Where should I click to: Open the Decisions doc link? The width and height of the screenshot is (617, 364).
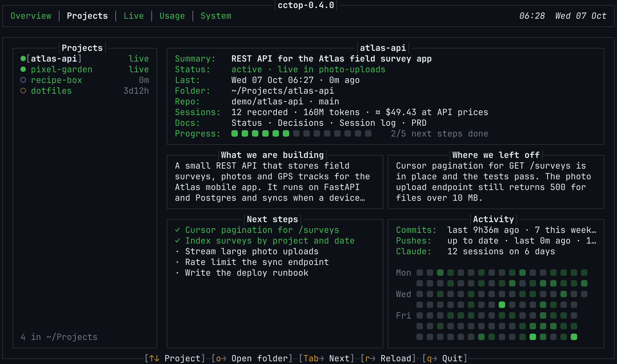(x=300, y=123)
